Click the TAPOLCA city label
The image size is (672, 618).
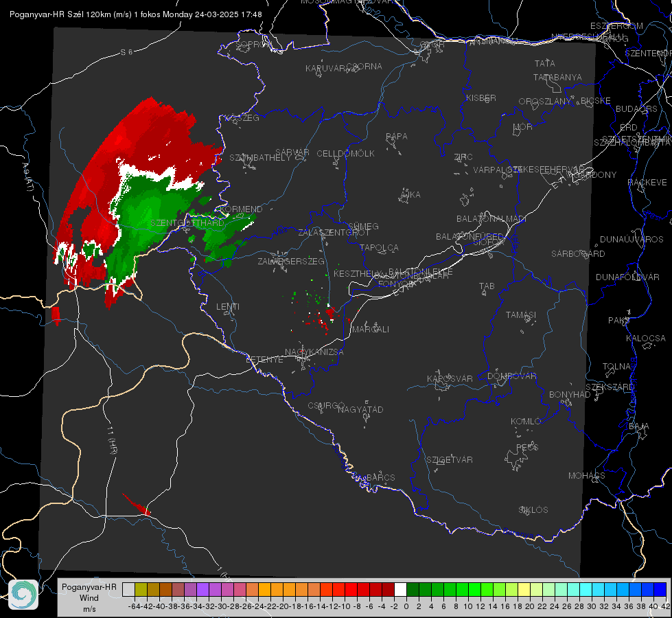point(379,247)
